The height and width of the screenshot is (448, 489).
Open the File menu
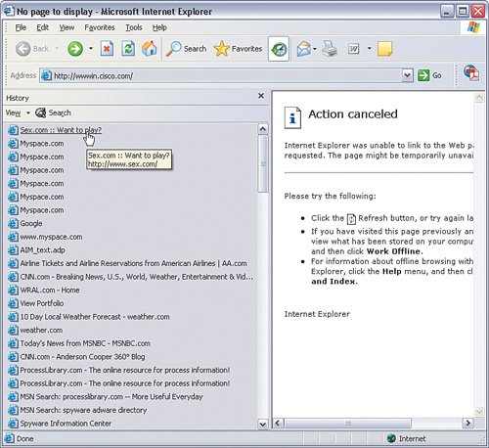coord(21,27)
